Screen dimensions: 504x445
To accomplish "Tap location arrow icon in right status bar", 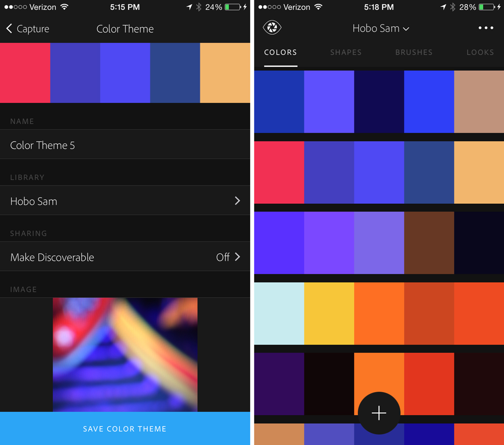I will (443, 7).
